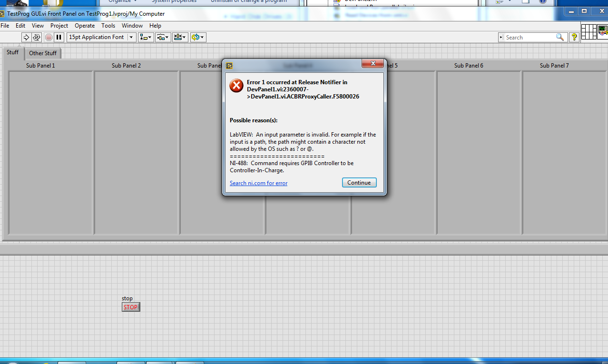Click the stop label above the STOP button
This screenshot has width=608, height=364.
click(x=127, y=299)
